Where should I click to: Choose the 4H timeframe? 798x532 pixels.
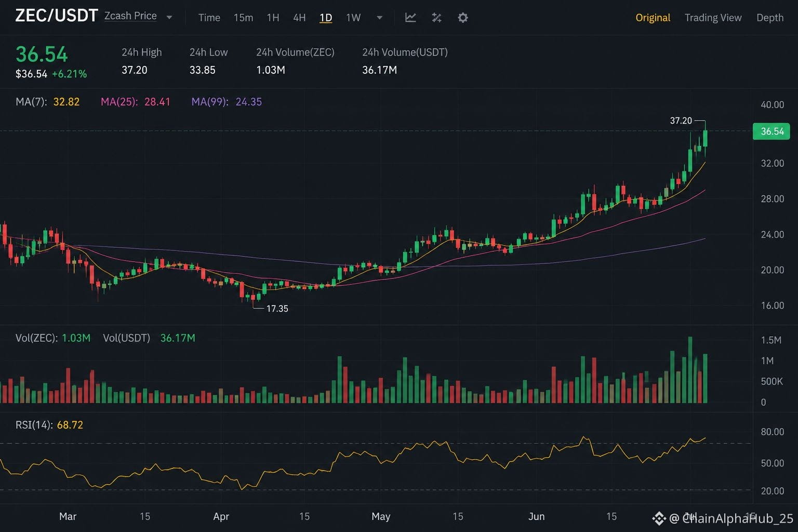tap(299, 18)
